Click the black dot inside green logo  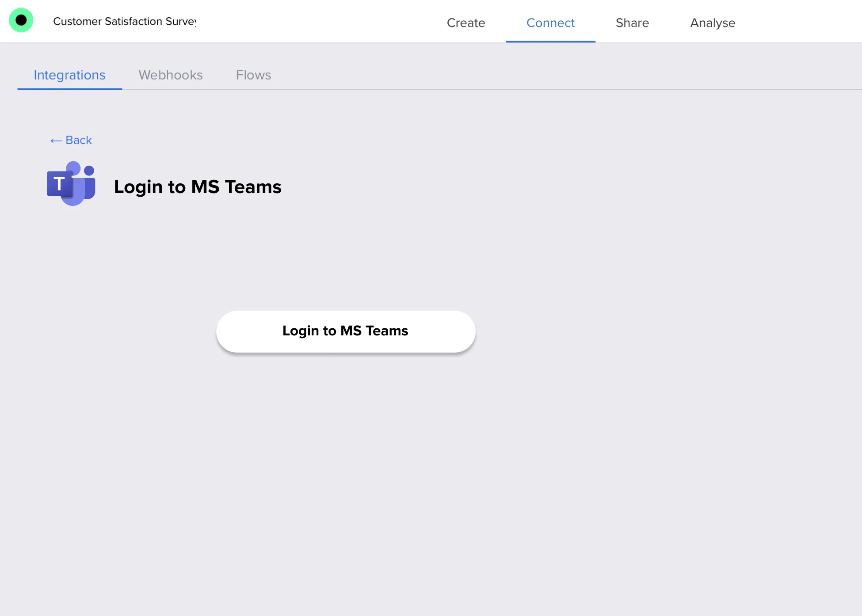[x=21, y=20]
